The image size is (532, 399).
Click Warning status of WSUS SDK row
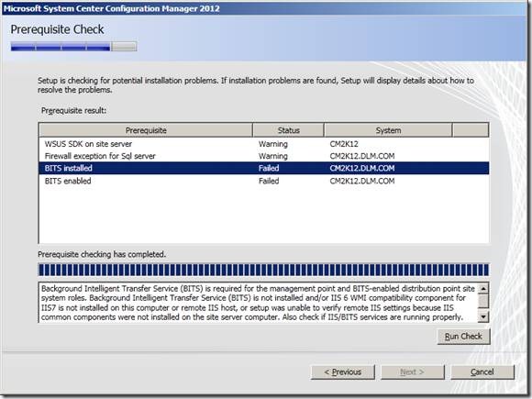click(272, 144)
